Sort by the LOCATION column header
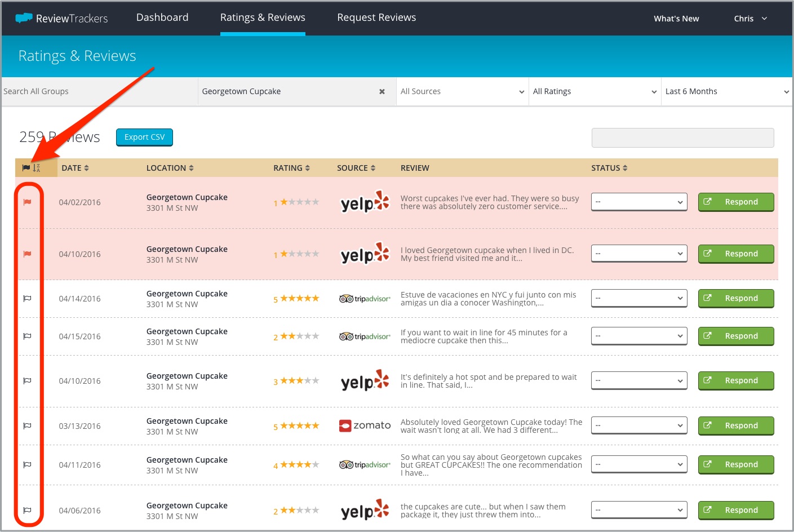Viewport: 794px width, 532px height. pyautogui.click(x=170, y=168)
